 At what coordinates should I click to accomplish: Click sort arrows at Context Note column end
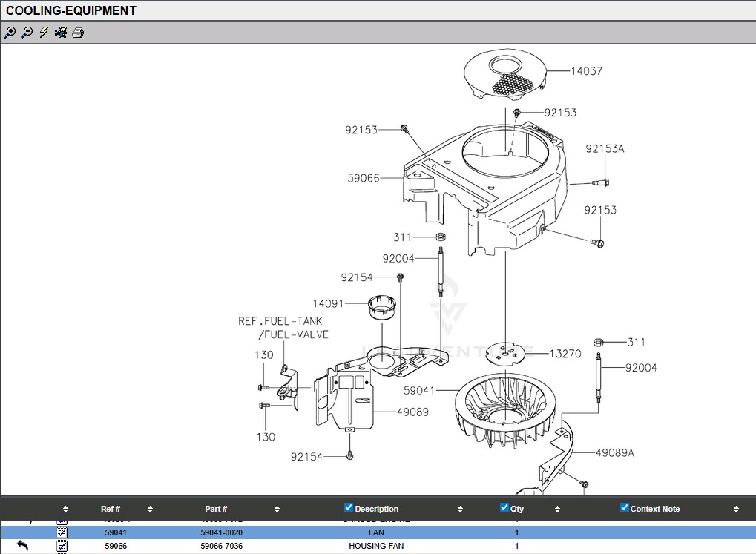pos(736,510)
